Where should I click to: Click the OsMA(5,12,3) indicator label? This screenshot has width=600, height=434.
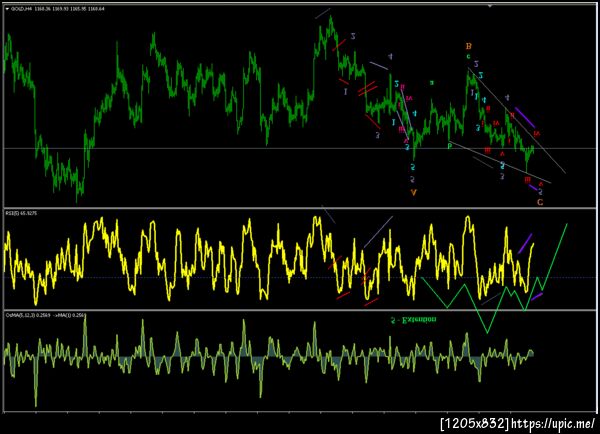46,315
